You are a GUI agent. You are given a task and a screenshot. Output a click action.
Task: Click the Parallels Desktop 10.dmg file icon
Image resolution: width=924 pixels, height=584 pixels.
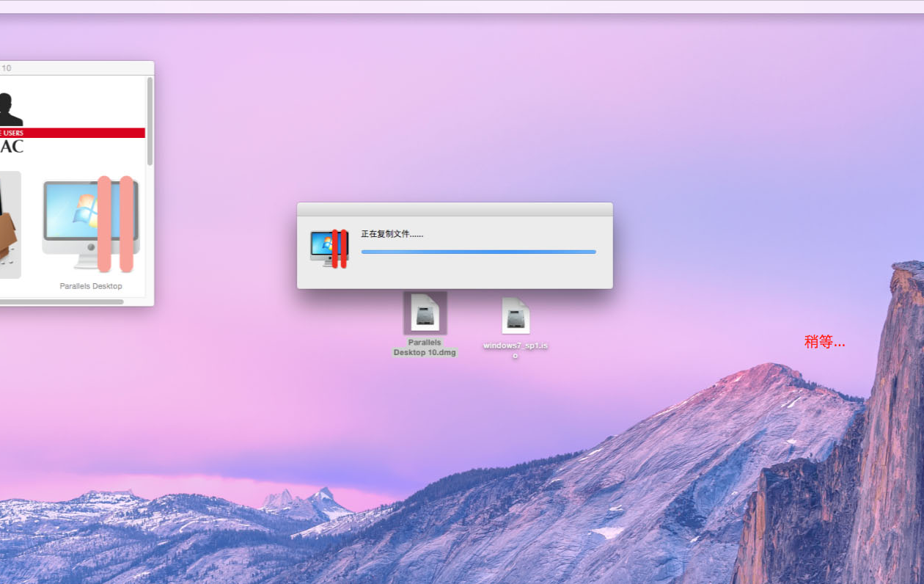pos(425,313)
